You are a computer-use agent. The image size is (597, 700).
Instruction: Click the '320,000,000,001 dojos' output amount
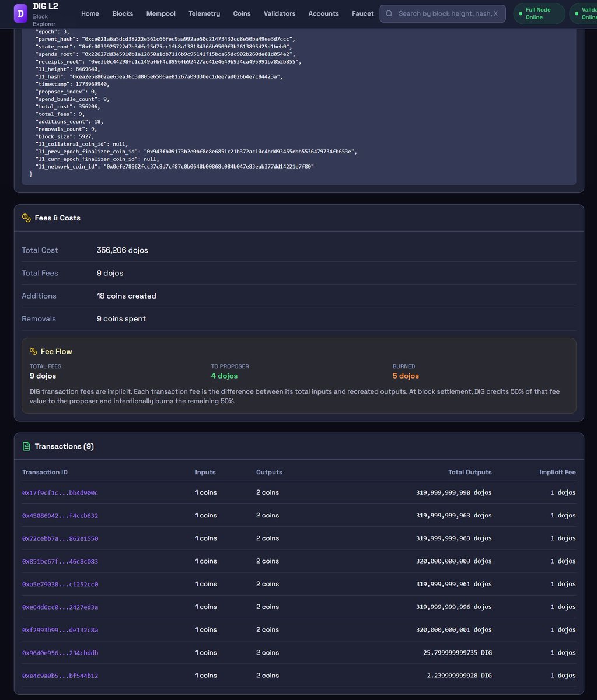click(454, 630)
